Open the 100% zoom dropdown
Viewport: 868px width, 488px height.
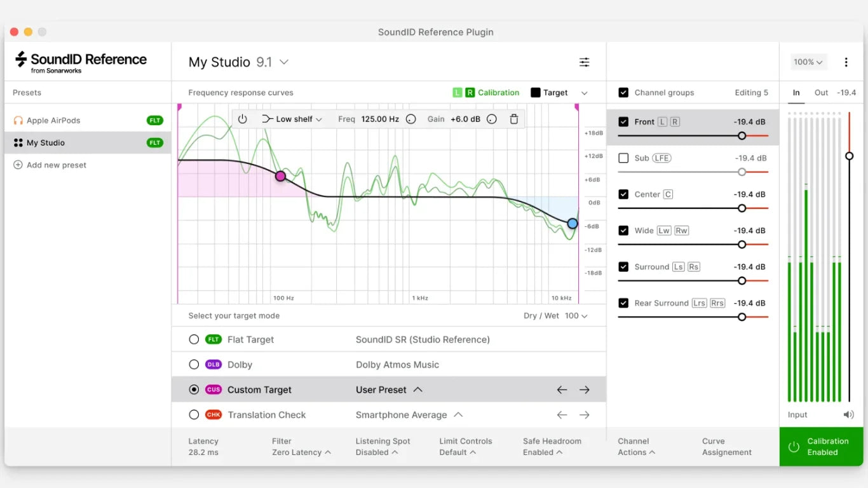pos(808,62)
